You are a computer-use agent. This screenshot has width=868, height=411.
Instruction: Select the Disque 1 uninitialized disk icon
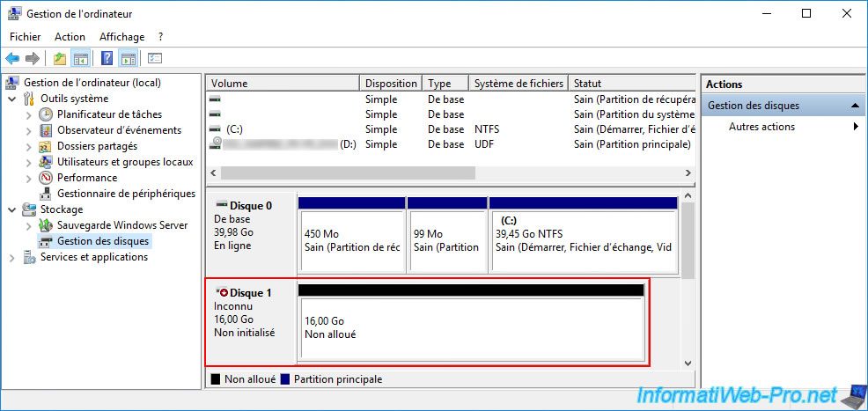[222, 292]
